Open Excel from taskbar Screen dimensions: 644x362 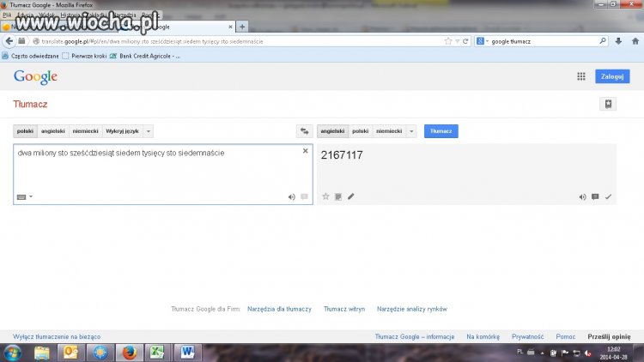coord(157,353)
